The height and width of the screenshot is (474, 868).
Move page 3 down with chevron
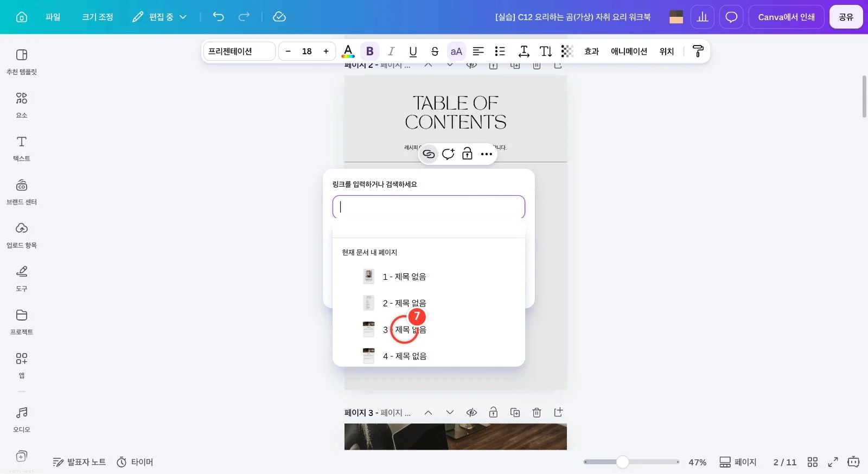(450, 413)
